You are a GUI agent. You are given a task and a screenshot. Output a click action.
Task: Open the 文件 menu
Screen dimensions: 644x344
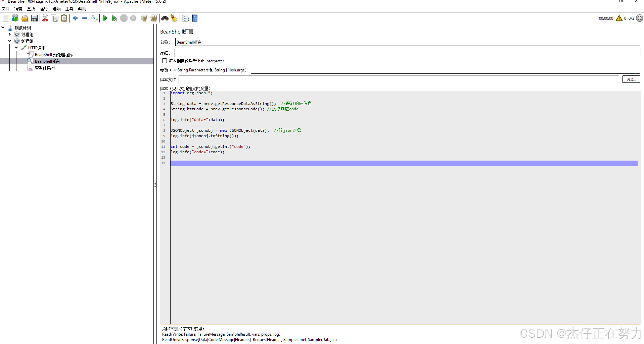point(6,9)
